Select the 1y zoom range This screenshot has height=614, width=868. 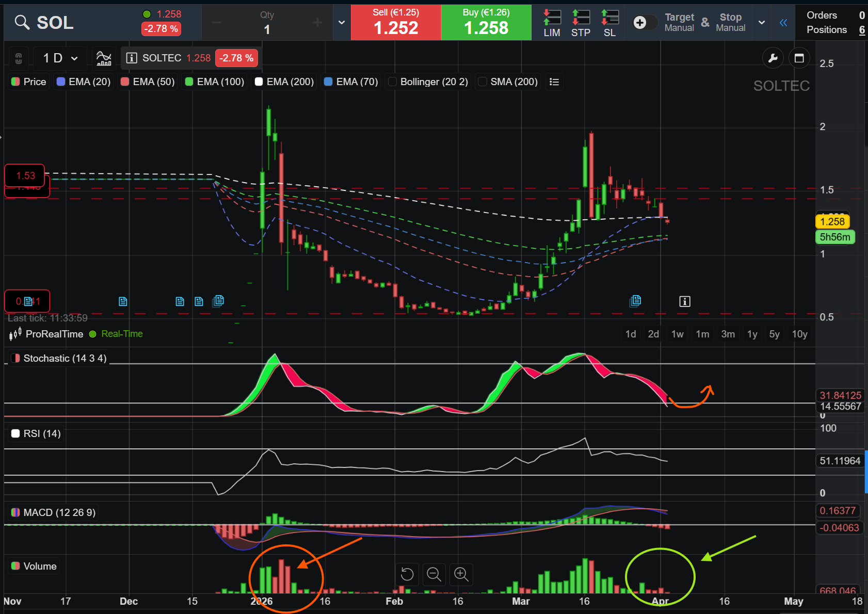click(752, 334)
